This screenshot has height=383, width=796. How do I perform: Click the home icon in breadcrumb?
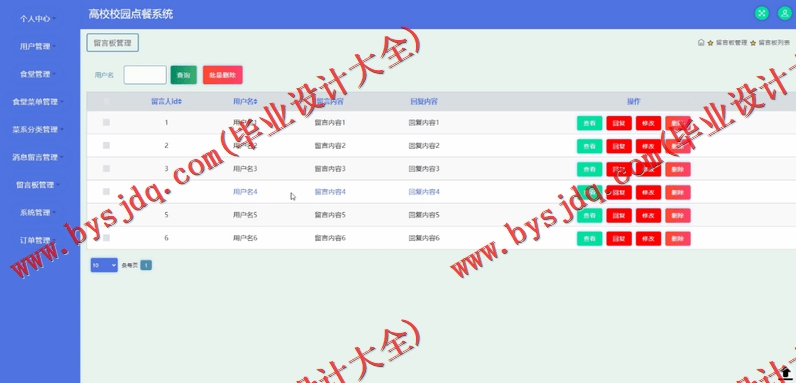point(701,43)
